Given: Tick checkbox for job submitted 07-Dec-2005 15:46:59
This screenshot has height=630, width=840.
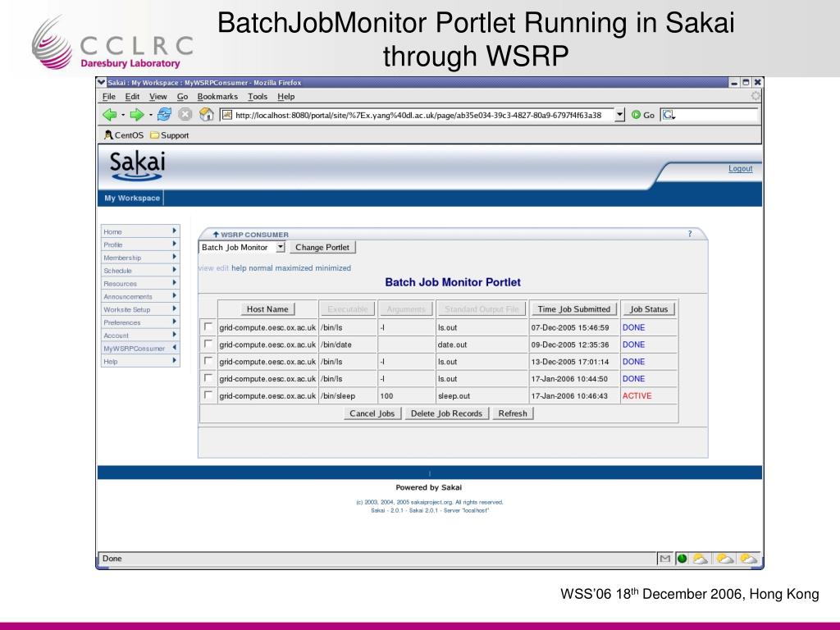Looking at the screenshot, I should (208, 326).
